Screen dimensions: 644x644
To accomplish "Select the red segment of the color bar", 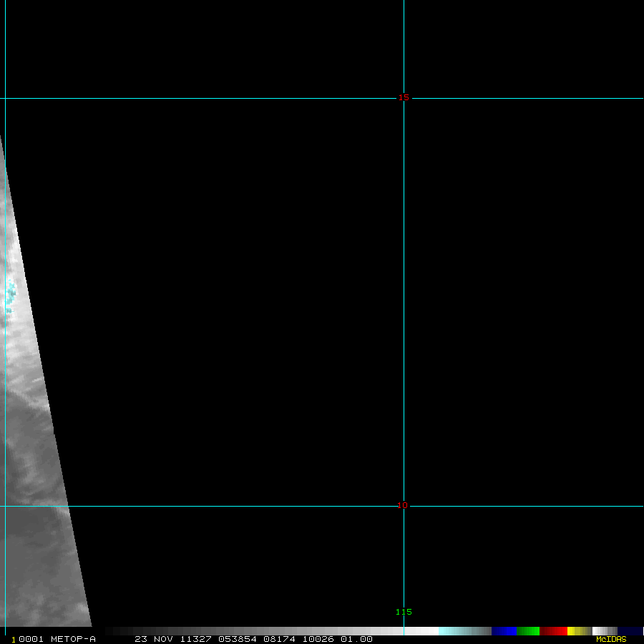I will point(553,631).
